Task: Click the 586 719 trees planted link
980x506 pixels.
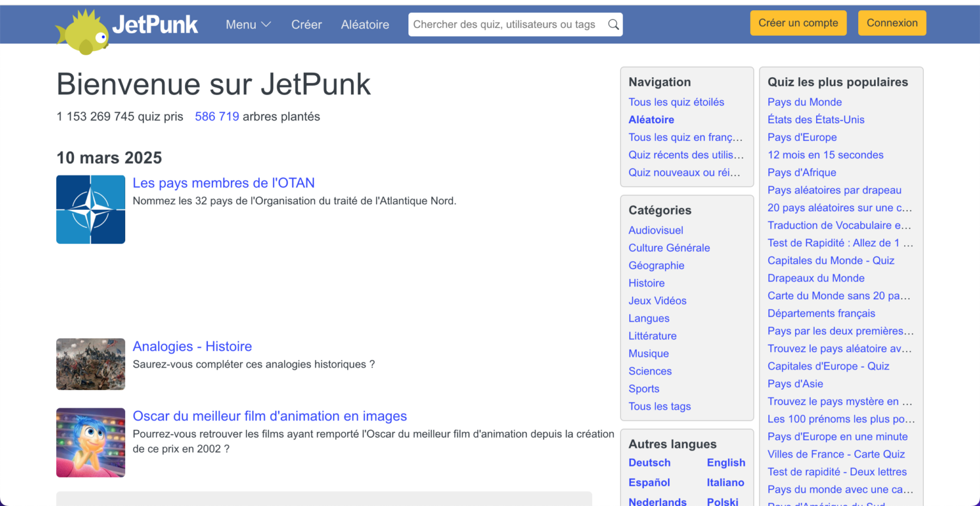Action: [217, 117]
